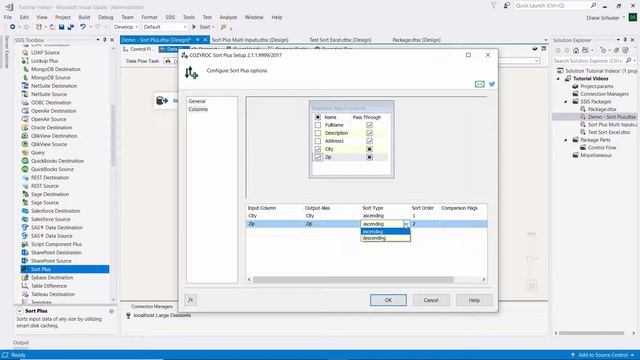Viewport: 640px width, 360px height.
Task: Click the email envelope icon in dialog
Action: [x=480, y=84]
